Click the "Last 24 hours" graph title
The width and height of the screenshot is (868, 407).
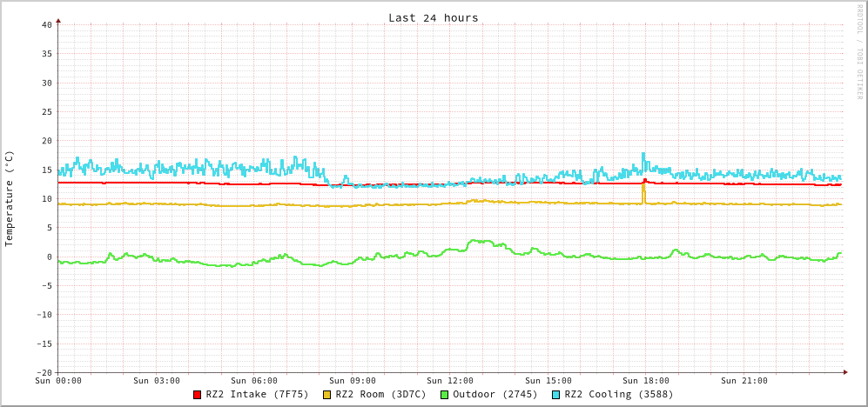pos(433,17)
